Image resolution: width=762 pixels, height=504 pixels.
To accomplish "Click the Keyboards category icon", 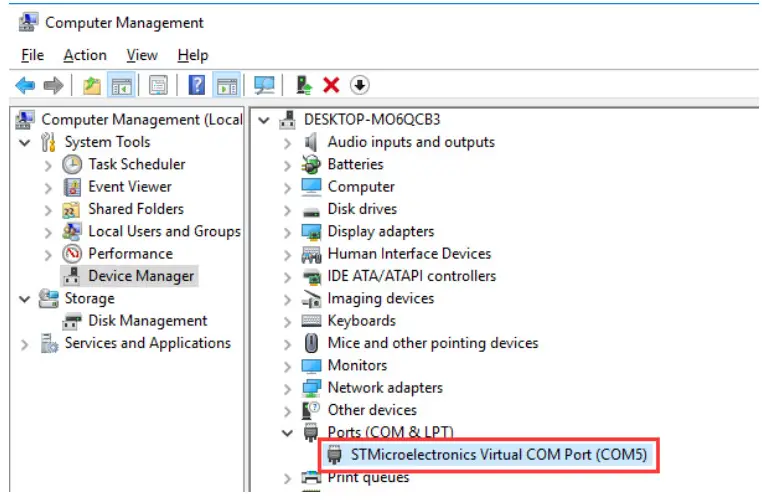I will coord(311,321).
